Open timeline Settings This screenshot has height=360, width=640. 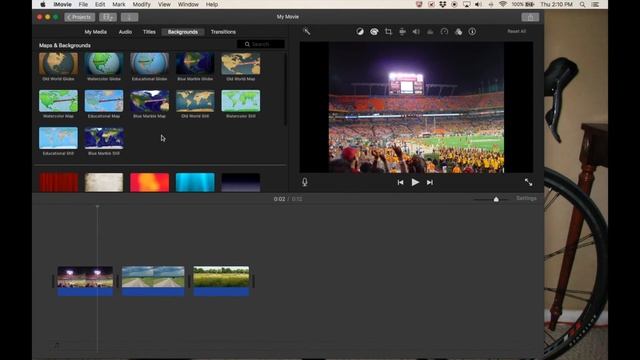point(526,198)
